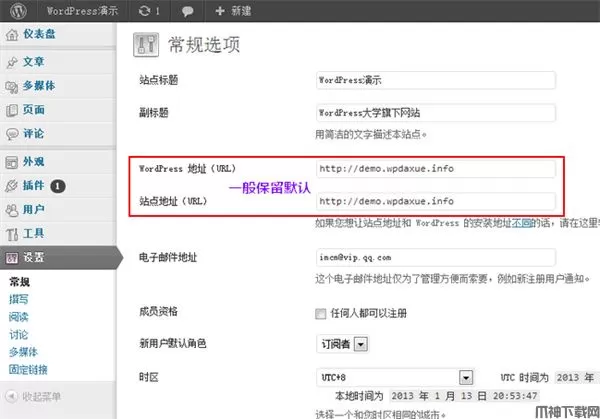Open the comments bubble in admin bar

pyautogui.click(x=187, y=11)
